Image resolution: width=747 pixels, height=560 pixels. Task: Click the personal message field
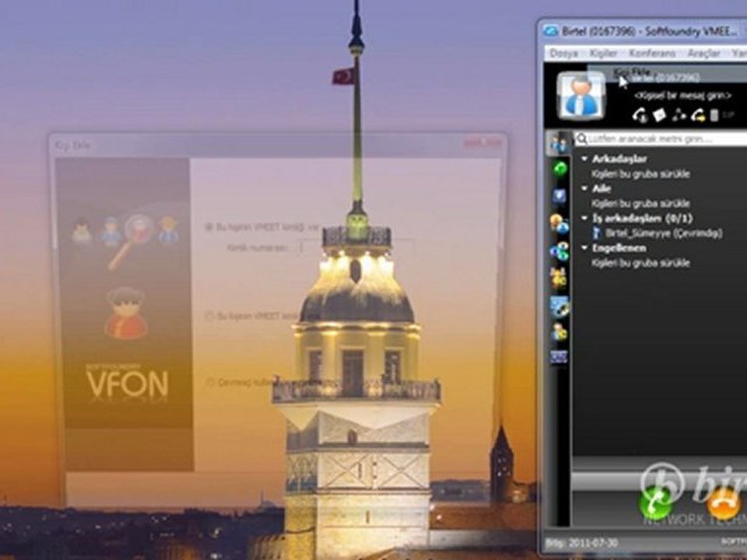682,96
